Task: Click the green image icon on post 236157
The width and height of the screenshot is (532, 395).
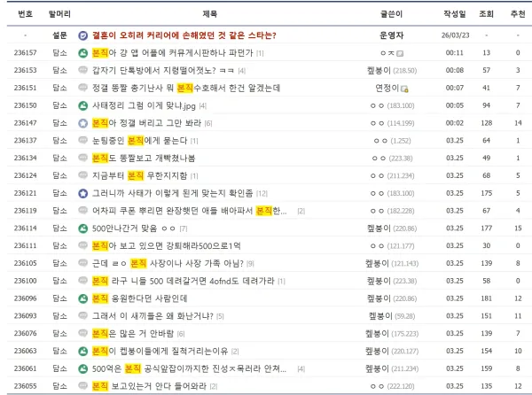Action: (82, 53)
